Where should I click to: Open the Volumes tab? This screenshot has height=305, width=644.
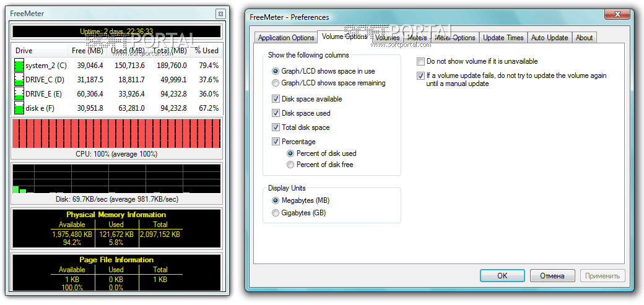click(x=387, y=38)
